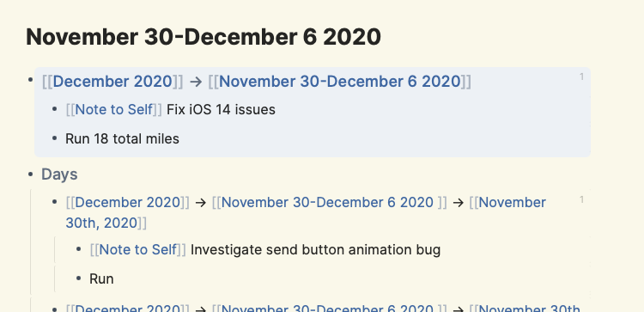This screenshot has height=312, width=644.
Task: Click the page title November 30-December 6 2020
Action: 204,37
